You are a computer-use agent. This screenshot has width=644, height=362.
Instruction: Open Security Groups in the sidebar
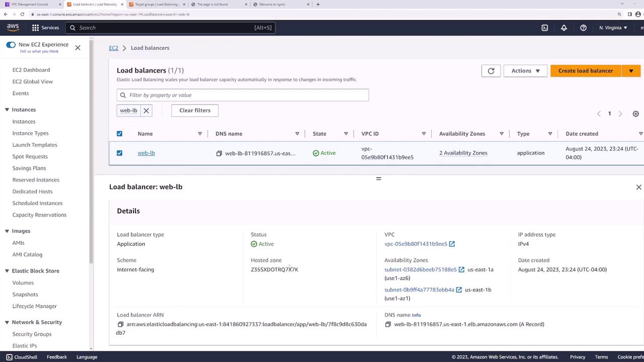(x=32, y=334)
